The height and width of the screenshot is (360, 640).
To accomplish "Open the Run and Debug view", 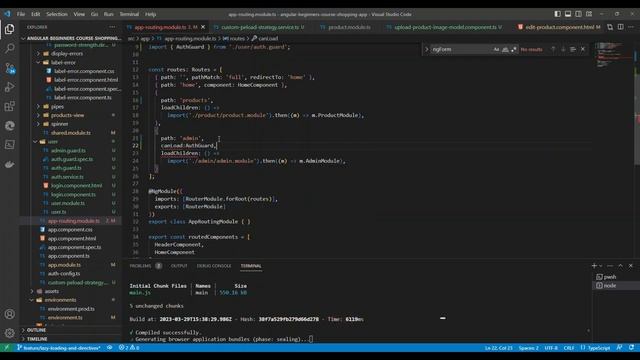I will click(9, 87).
